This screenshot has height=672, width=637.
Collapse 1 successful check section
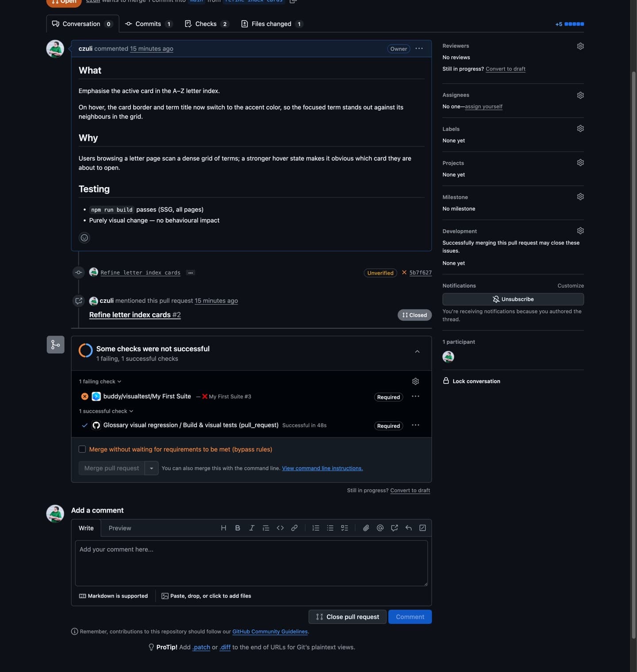[106, 411]
